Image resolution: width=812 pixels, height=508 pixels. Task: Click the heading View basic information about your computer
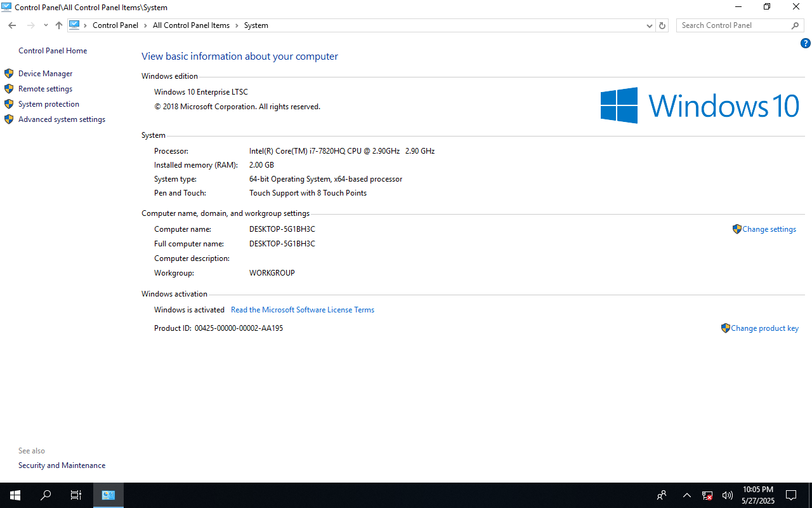click(x=240, y=57)
